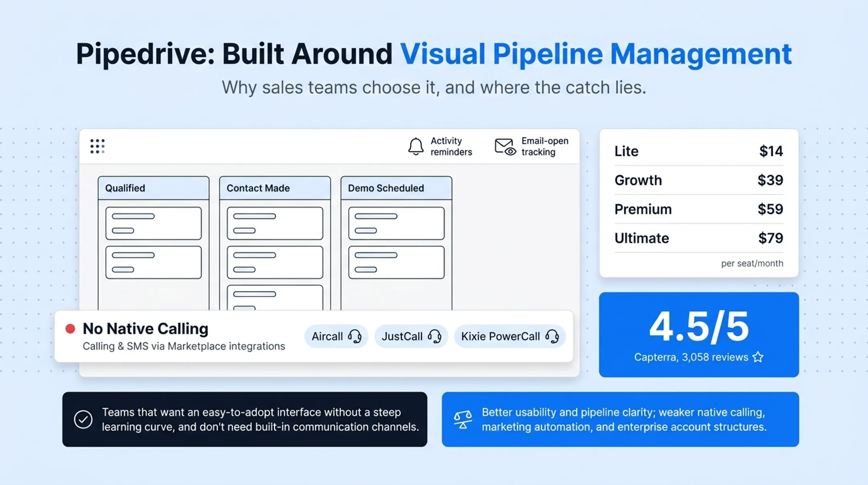
Task: Click the 'No Native Calling' heading
Action: (x=145, y=329)
